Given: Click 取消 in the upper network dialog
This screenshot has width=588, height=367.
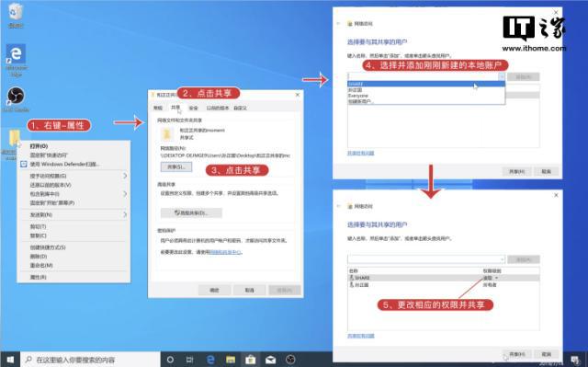Looking at the screenshot, I should coord(546,171).
